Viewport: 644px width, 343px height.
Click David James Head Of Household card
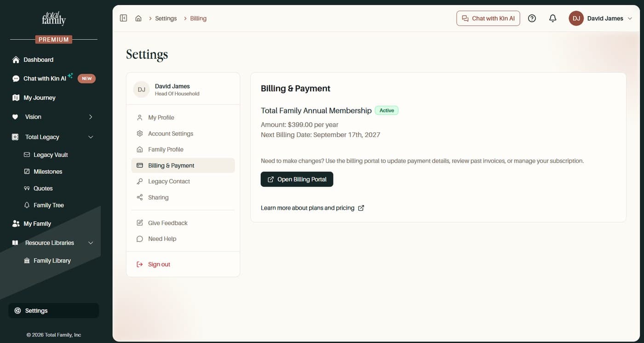[183, 89]
